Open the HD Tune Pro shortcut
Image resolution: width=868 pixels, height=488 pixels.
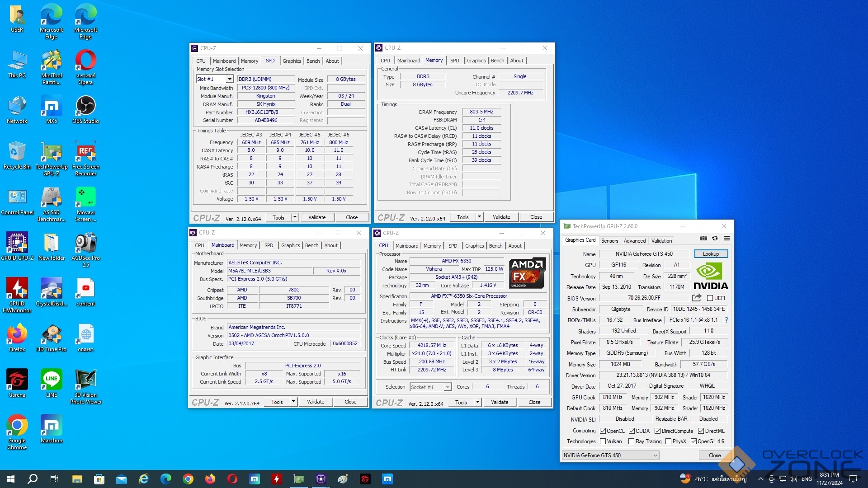tap(52, 338)
